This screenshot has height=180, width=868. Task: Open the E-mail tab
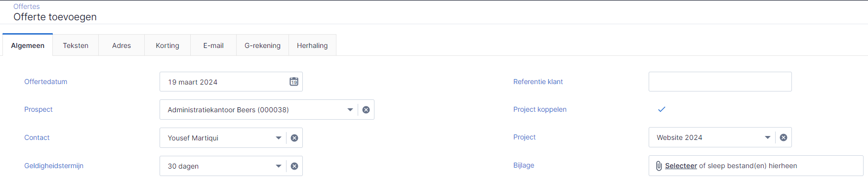coord(213,45)
